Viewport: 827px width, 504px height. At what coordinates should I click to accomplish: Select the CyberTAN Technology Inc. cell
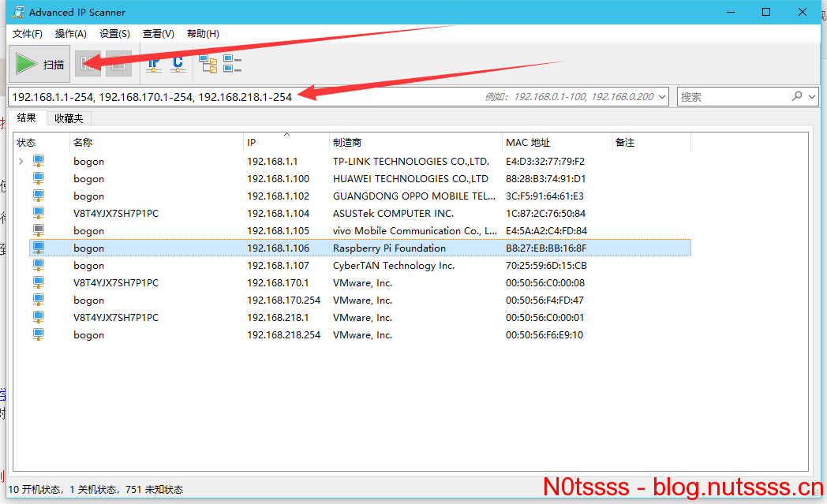394,266
